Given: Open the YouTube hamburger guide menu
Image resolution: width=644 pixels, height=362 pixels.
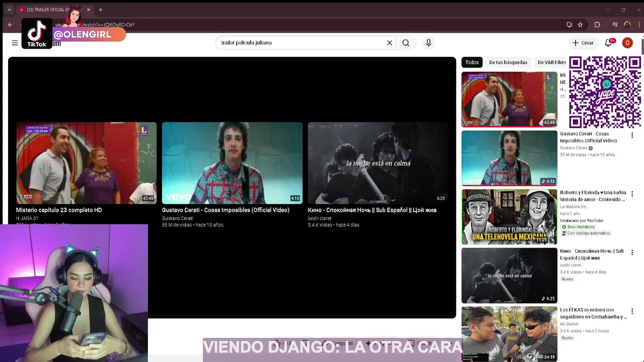Looking at the screenshot, I should (x=15, y=43).
